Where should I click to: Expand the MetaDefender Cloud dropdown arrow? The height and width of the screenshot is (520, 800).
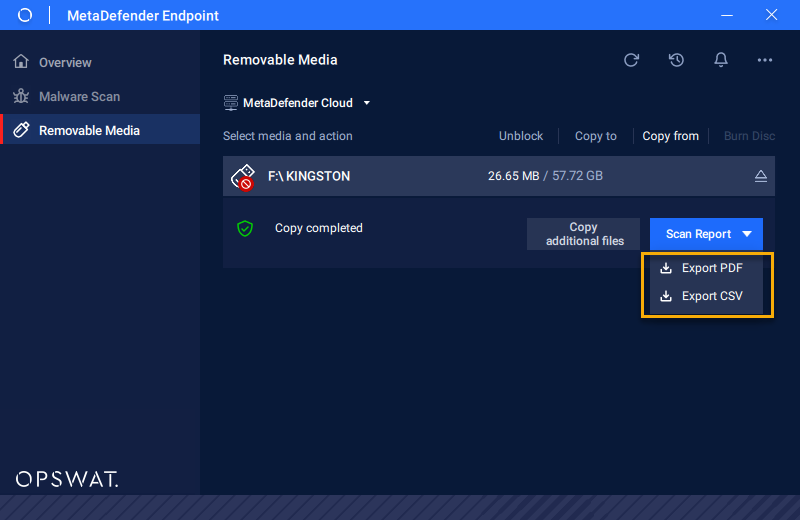coord(366,103)
